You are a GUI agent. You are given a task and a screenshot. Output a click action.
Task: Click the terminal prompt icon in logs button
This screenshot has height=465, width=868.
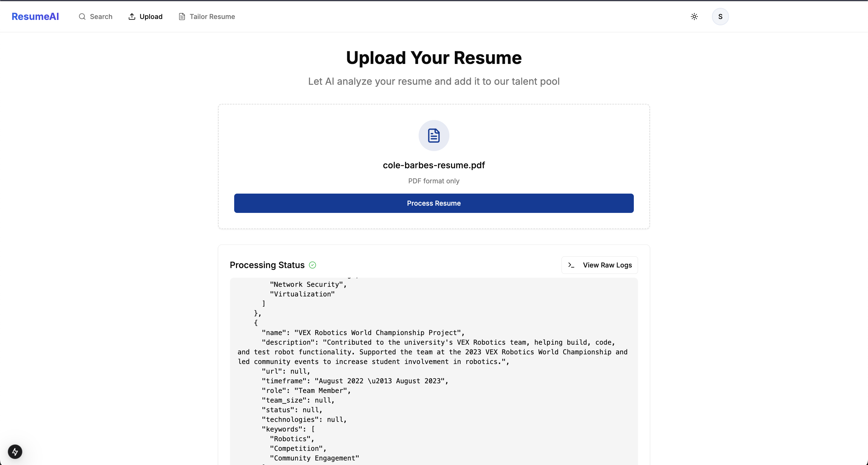(571, 265)
